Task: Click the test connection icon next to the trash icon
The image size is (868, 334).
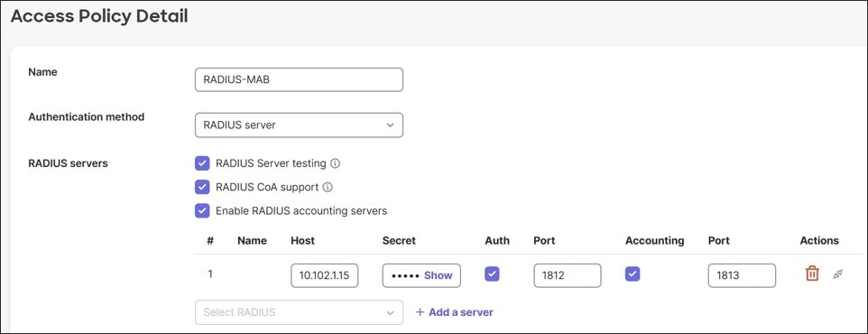Action: click(x=838, y=274)
